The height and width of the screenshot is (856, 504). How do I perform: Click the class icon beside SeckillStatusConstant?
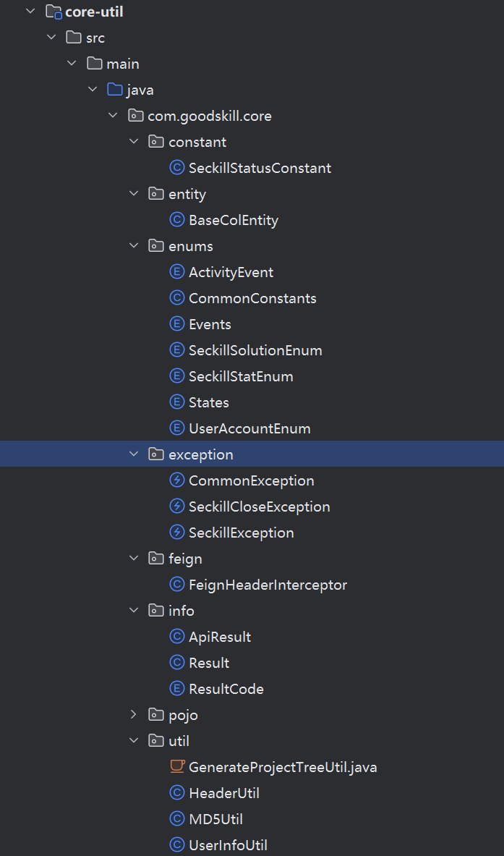pos(176,168)
